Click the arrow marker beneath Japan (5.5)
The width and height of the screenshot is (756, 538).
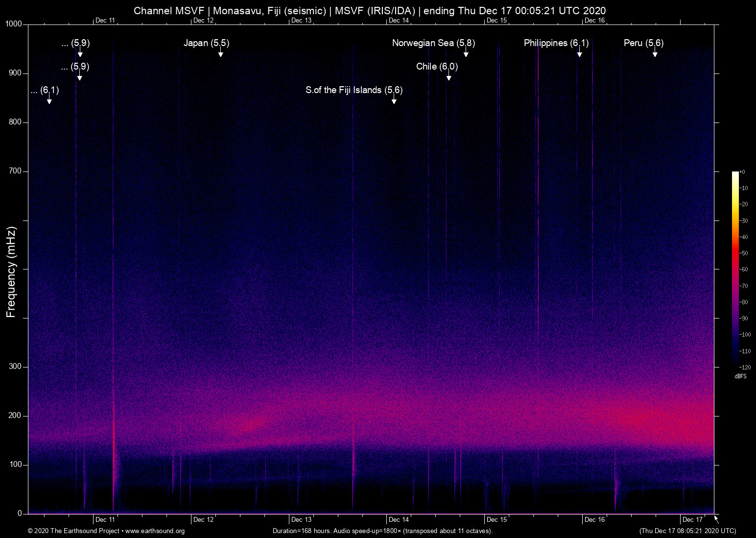click(220, 53)
